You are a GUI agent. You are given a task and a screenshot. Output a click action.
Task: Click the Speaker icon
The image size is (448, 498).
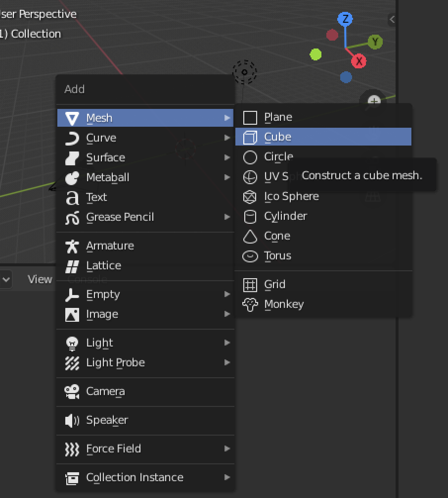pyautogui.click(x=72, y=420)
